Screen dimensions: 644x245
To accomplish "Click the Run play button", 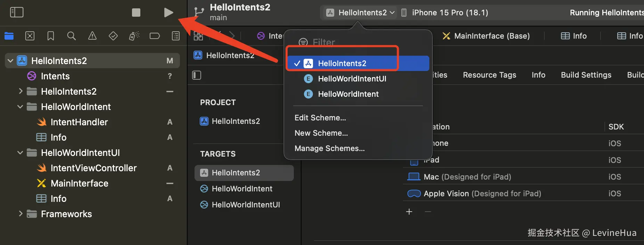I will [x=168, y=13].
